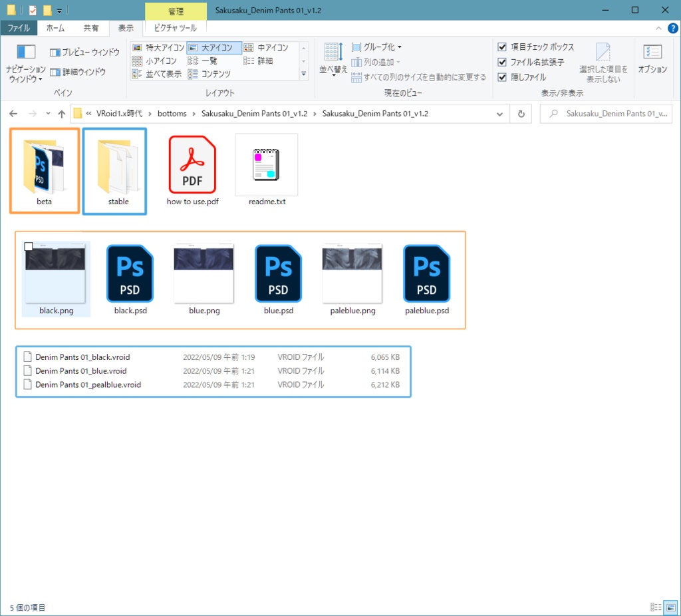Go back with the back arrow
681x616 pixels.
pyautogui.click(x=13, y=114)
